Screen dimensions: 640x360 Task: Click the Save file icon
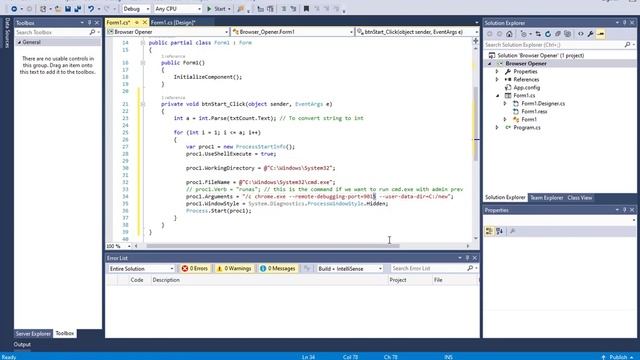[x=68, y=9]
